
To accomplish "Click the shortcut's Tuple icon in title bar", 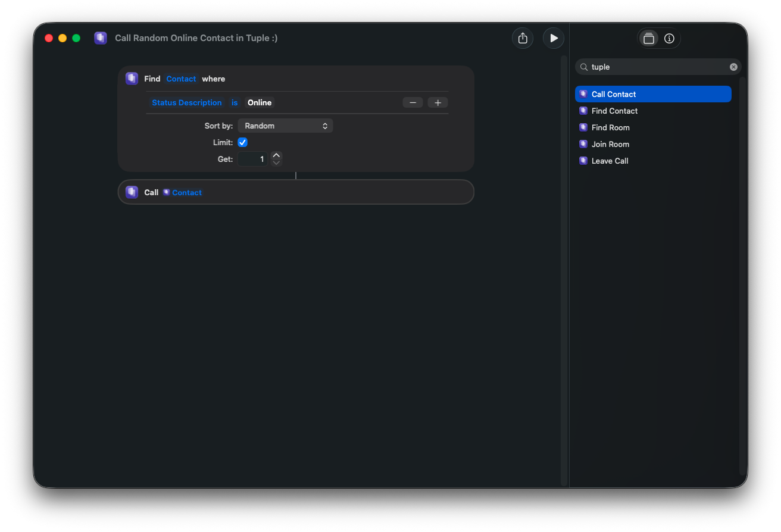I will pos(101,38).
